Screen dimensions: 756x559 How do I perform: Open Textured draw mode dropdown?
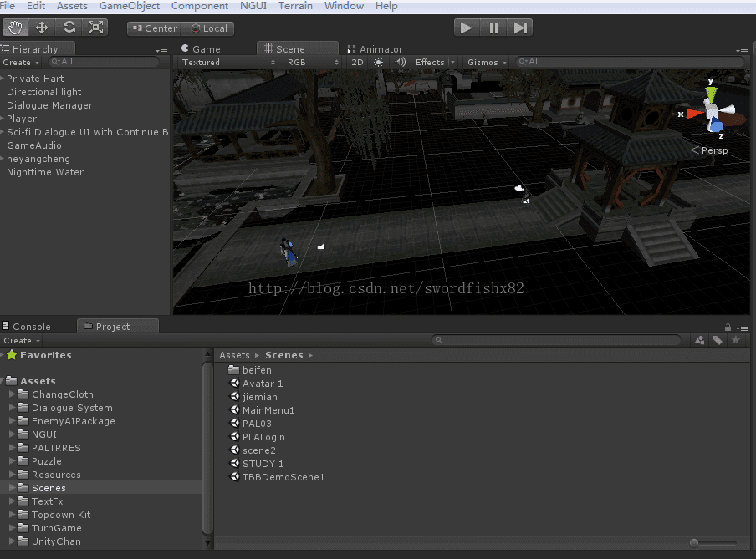coord(228,62)
